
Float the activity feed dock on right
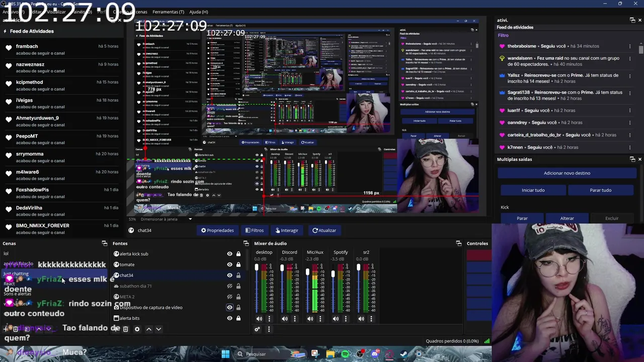pyautogui.click(x=632, y=20)
